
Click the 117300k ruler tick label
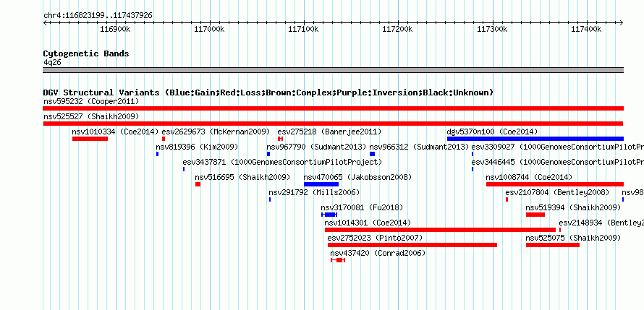(492, 29)
